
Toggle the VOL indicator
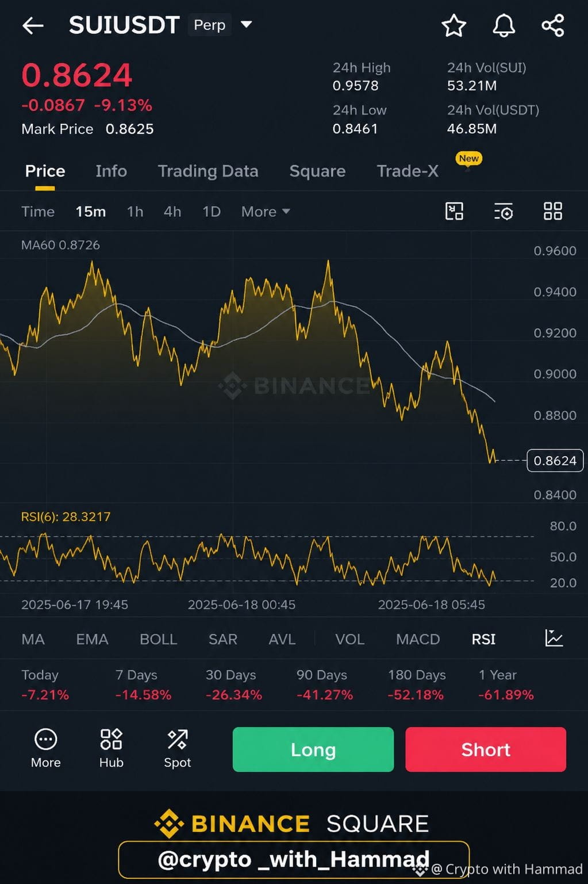coord(349,639)
